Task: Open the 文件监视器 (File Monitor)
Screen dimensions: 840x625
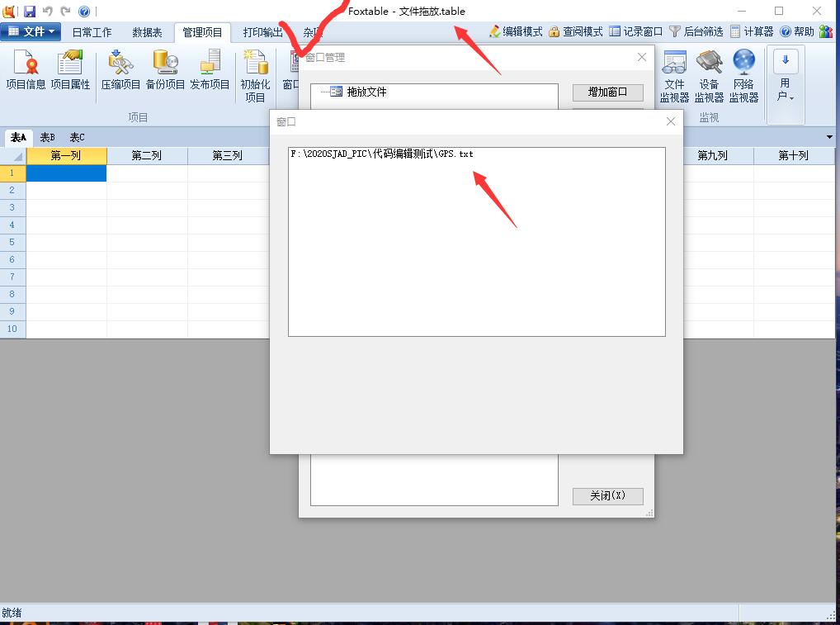Action: tap(674, 76)
